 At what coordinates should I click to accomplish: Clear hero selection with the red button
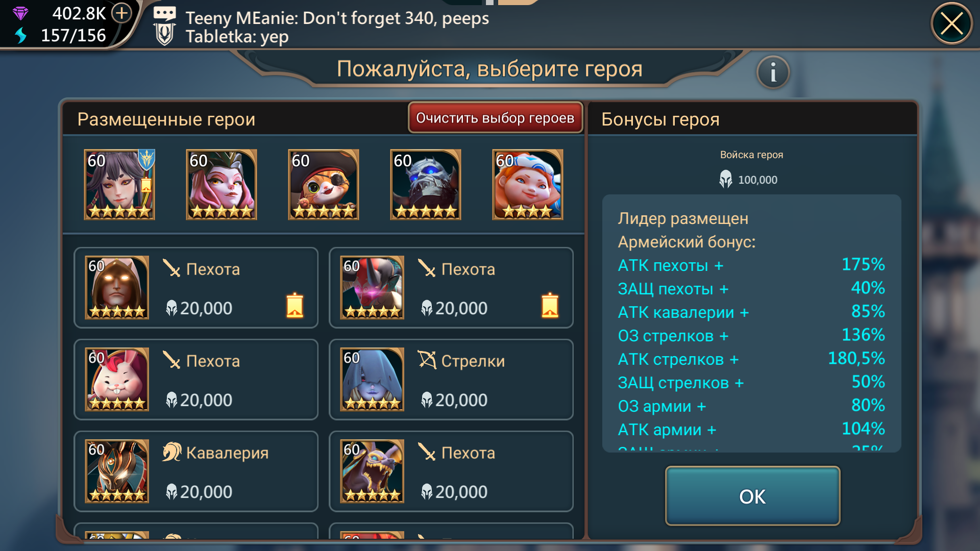point(495,118)
